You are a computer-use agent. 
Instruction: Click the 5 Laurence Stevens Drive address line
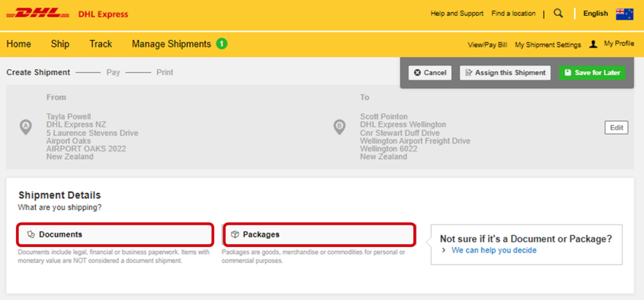(92, 133)
